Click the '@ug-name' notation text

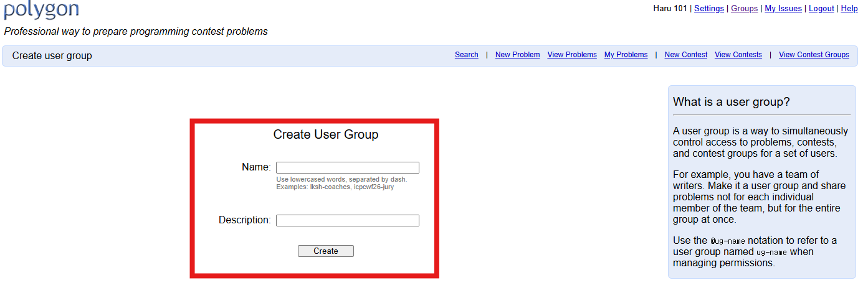(728, 241)
